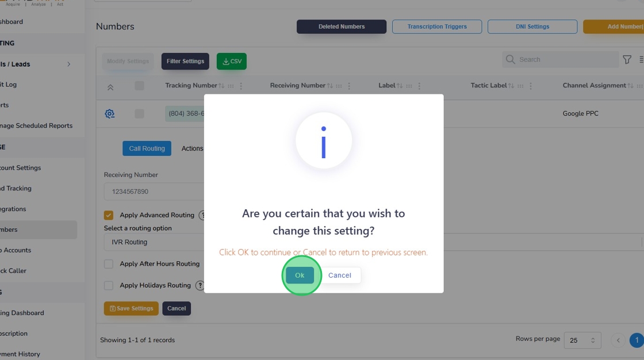Open the Rows per page dropdown
644x360 pixels.
(582, 340)
